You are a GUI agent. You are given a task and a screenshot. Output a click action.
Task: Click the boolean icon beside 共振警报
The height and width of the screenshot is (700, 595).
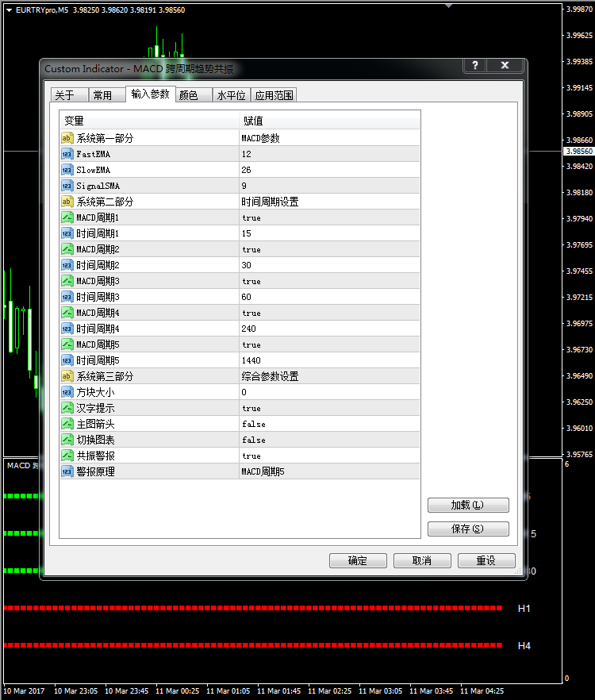click(67, 456)
